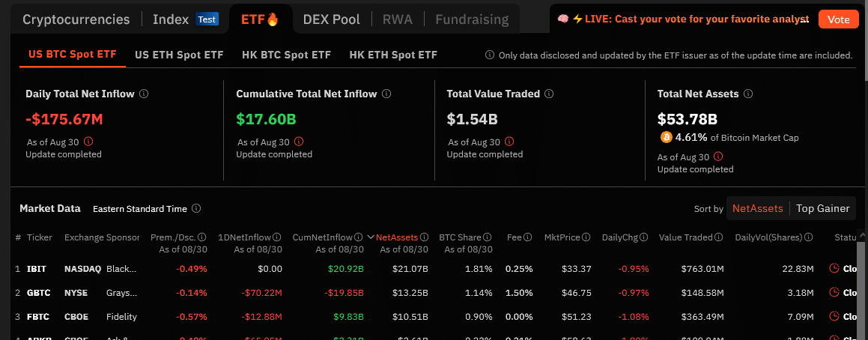Image resolution: width=868 pixels, height=340 pixels.
Task: Switch sorting to Top Gainer
Action: point(822,209)
